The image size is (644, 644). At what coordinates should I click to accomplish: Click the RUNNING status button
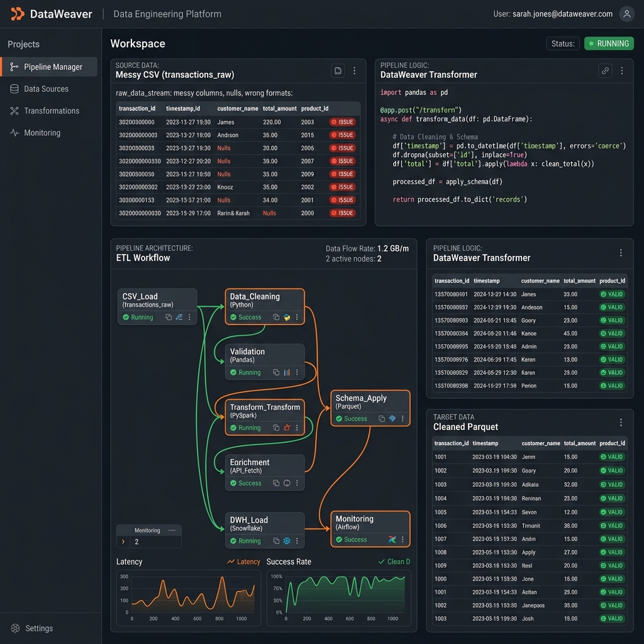click(609, 43)
